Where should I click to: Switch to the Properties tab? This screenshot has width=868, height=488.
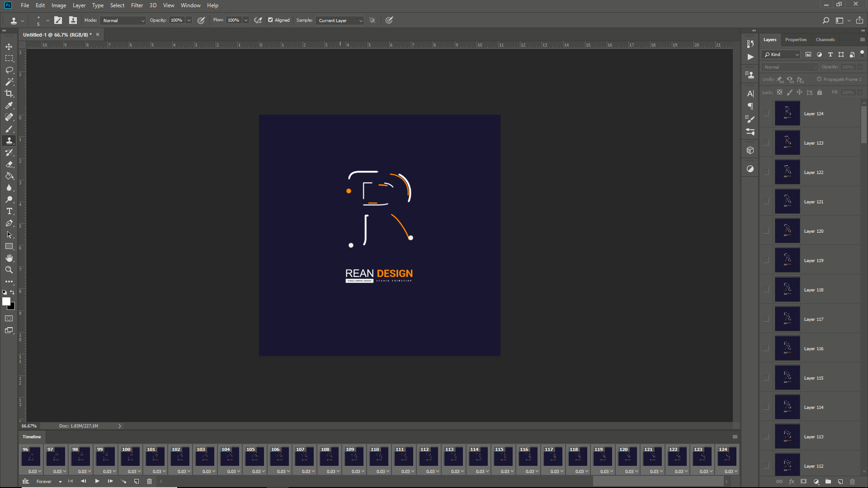(x=796, y=40)
